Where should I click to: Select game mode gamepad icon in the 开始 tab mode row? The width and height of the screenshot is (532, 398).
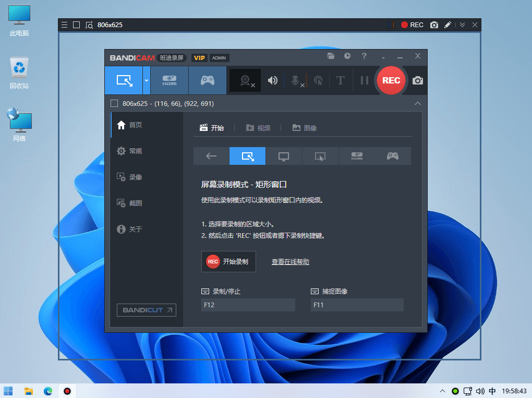tap(393, 156)
